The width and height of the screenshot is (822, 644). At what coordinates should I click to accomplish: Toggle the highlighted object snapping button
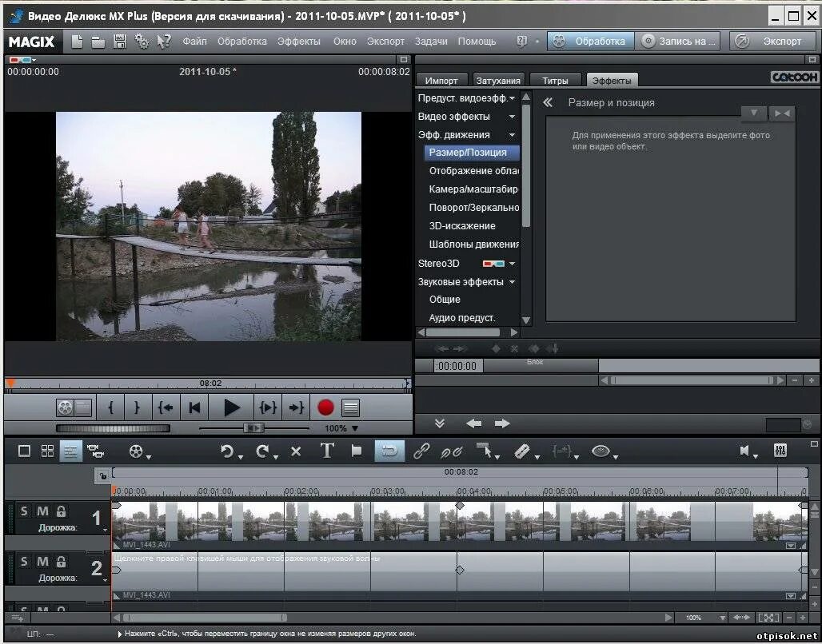pyautogui.click(x=389, y=451)
